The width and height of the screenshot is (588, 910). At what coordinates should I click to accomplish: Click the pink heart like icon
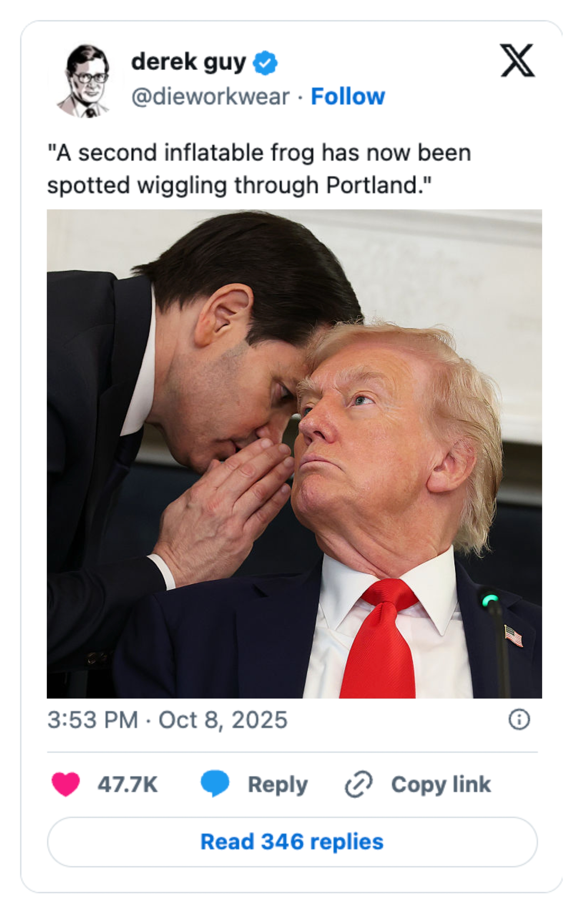click(x=66, y=784)
